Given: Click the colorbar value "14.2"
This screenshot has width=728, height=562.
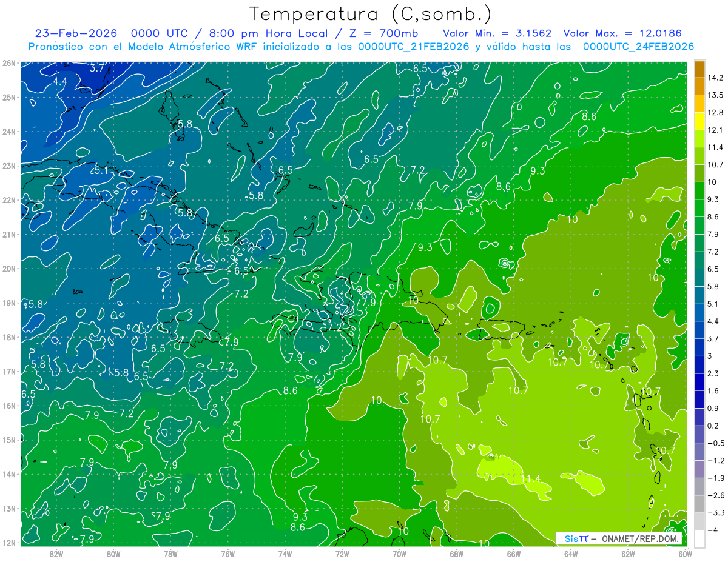Looking at the screenshot, I should 715,78.
